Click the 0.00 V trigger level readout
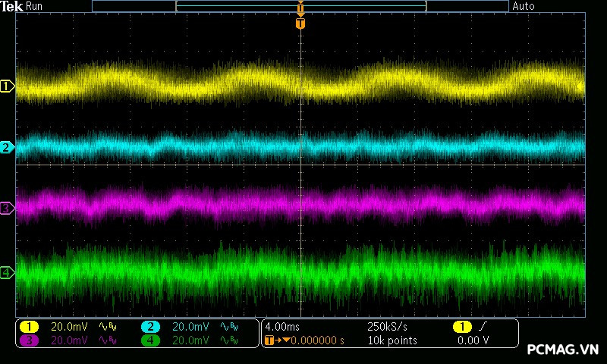Image resolution: width=607 pixels, height=364 pixels. [473, 340]
